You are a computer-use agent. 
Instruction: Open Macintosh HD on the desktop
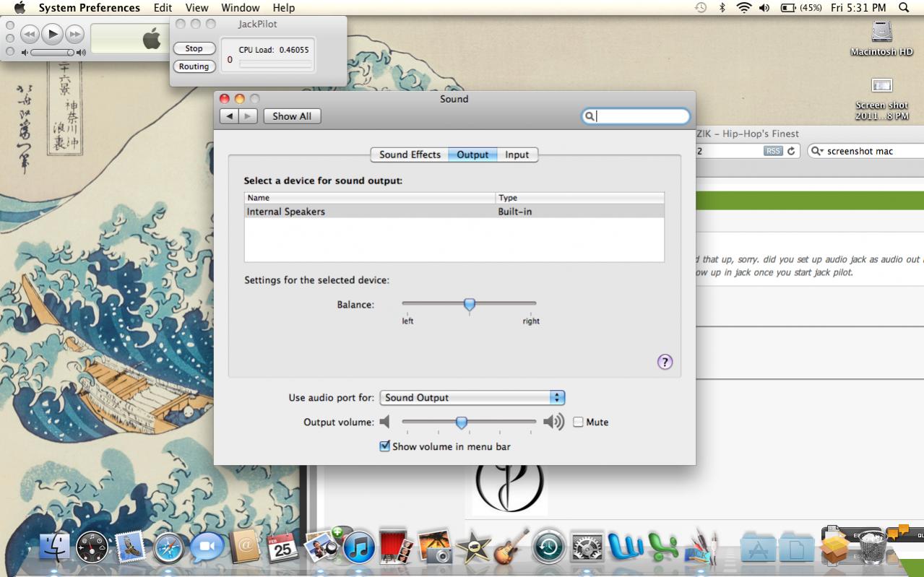pos(881,39)
